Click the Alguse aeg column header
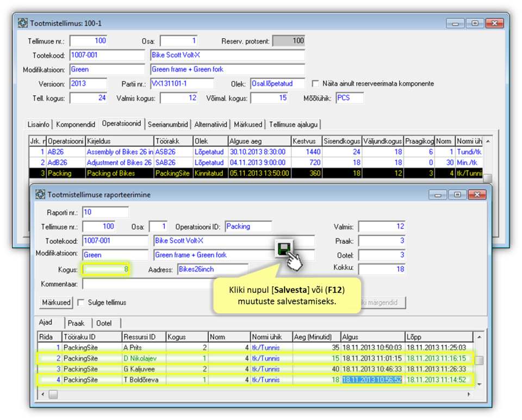This screenshot has width=522, height=420. pos(260,141)
